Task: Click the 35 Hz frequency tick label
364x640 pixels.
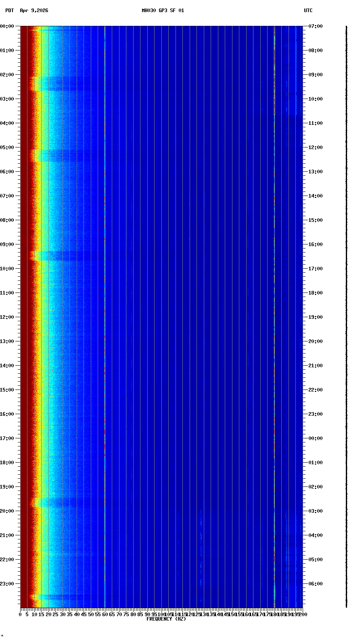Action: click(x=69, y=615)
